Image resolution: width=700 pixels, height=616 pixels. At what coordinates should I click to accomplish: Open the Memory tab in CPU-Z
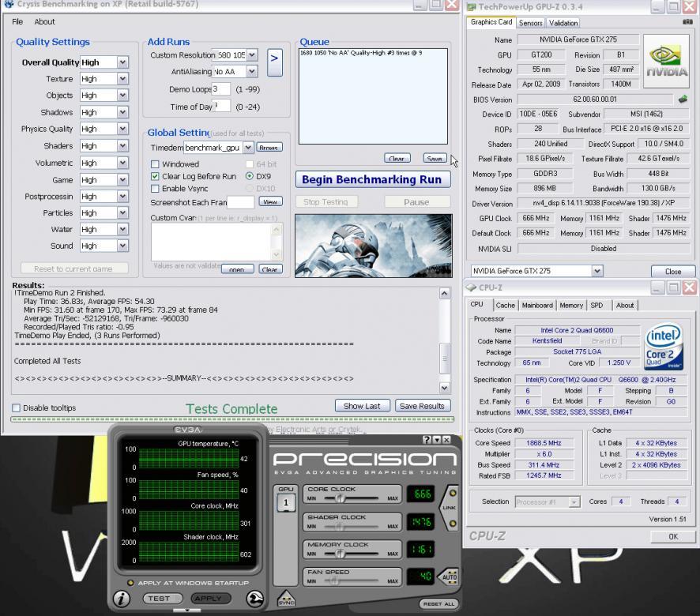click(571, 306)
